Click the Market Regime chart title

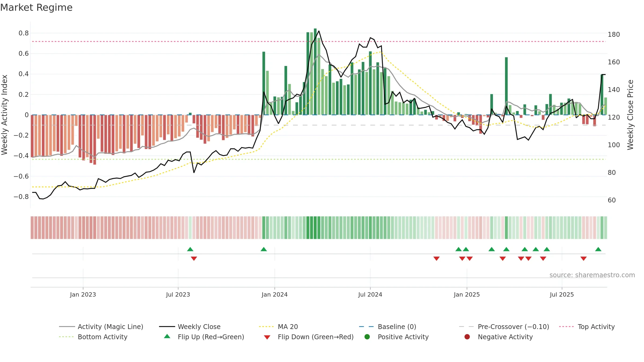[36, 8]
